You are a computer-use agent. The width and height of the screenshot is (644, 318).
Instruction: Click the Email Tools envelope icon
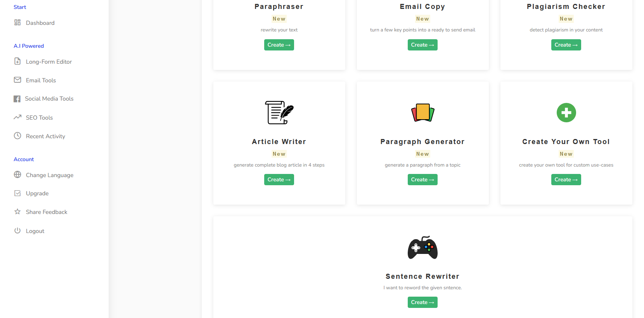tap(17, 80)
